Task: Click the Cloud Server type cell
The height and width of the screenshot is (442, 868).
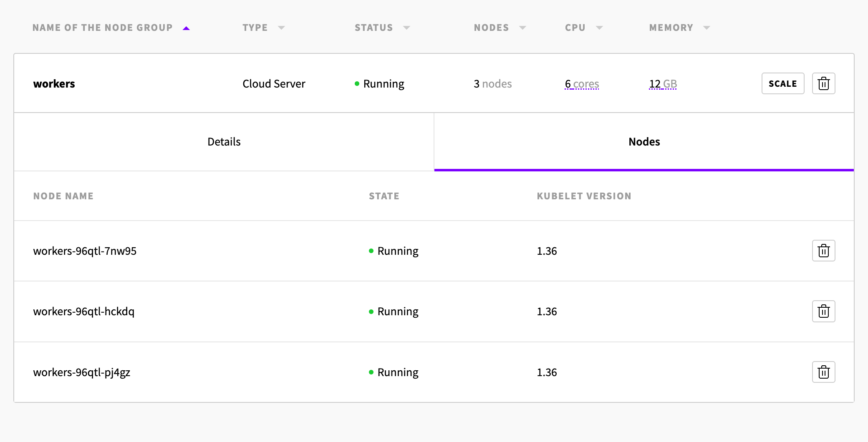Action: coord(274,84)
